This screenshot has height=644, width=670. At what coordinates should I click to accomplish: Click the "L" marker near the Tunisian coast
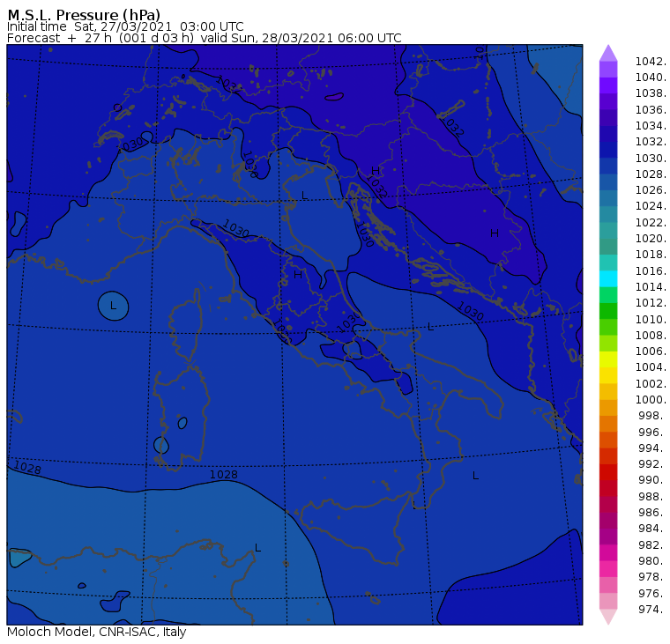(x=257, y=548)
